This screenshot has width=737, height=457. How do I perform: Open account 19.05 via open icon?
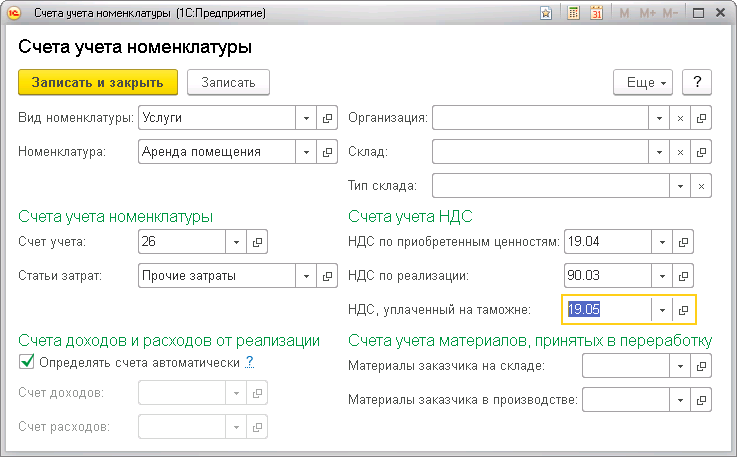click(x=683, y=310)
